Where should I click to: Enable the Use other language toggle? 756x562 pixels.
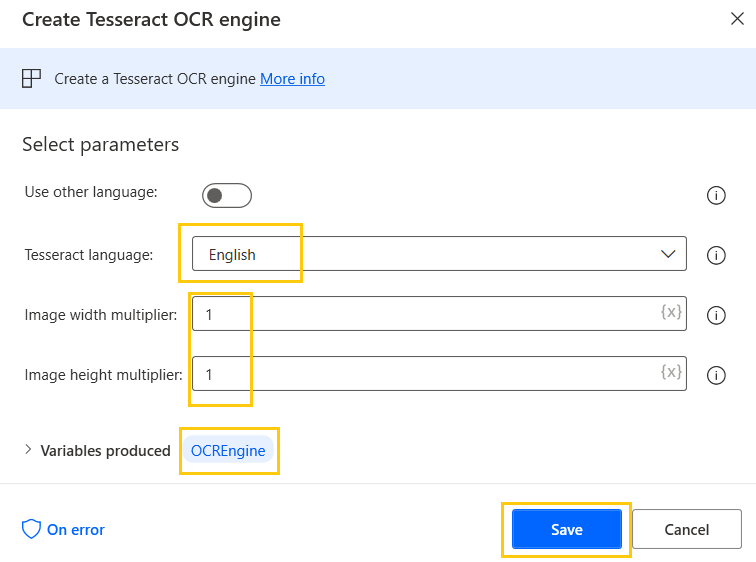pyautogui.click(x=227, y=195)
